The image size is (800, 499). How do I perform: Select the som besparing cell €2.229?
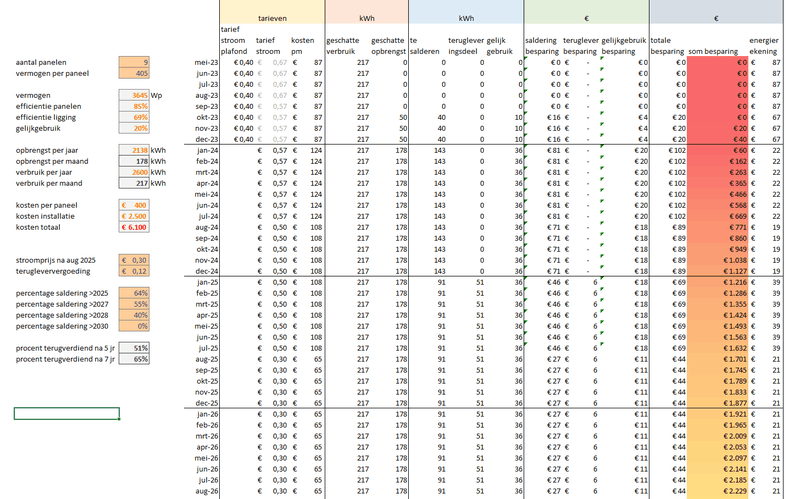click(717, 491)
